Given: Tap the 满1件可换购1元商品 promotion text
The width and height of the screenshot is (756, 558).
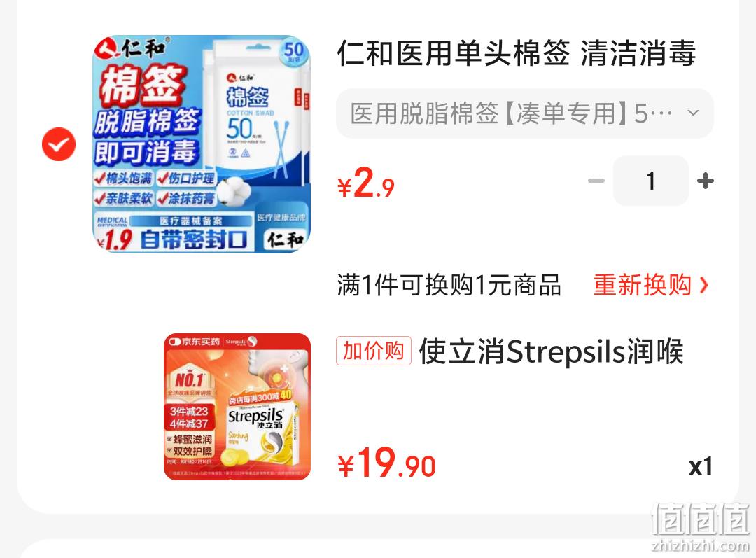Looking at the screenshot, I should 449,285.
